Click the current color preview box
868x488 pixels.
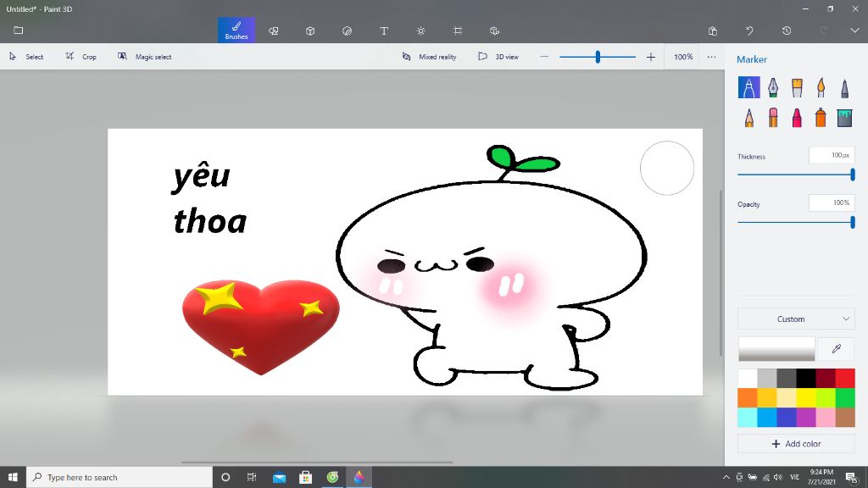776,348
